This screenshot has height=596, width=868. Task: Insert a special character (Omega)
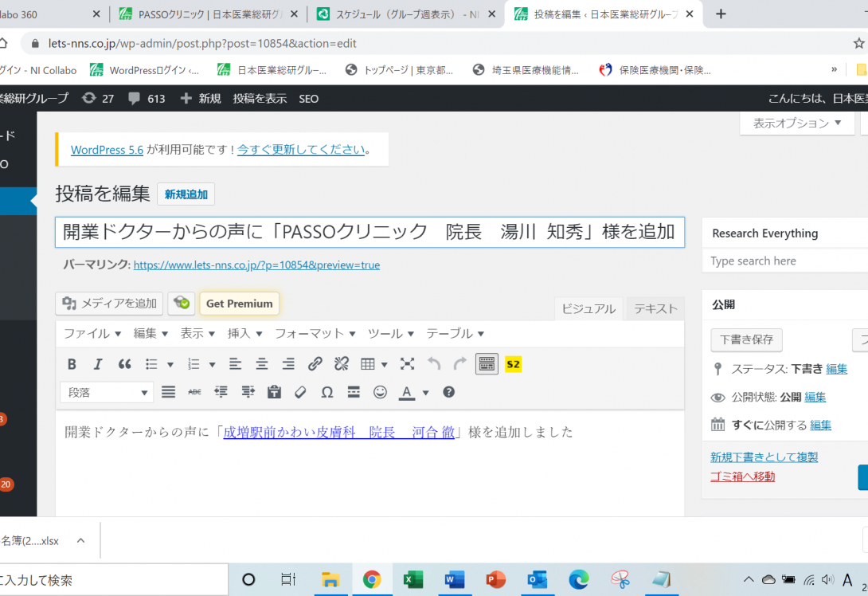point(327,392)
